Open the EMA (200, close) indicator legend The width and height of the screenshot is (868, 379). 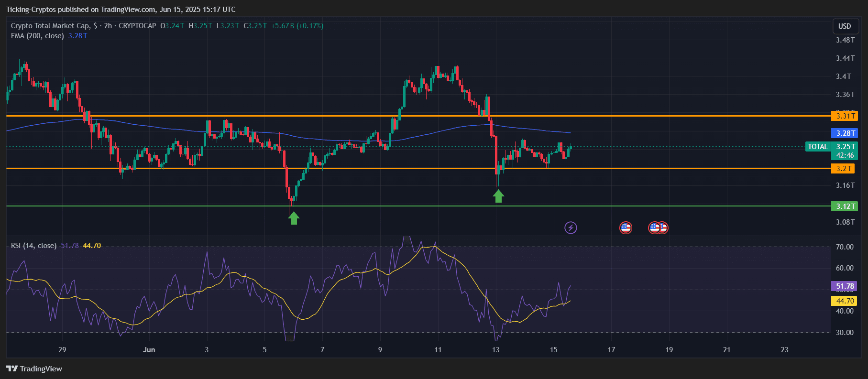coord(37,36)
